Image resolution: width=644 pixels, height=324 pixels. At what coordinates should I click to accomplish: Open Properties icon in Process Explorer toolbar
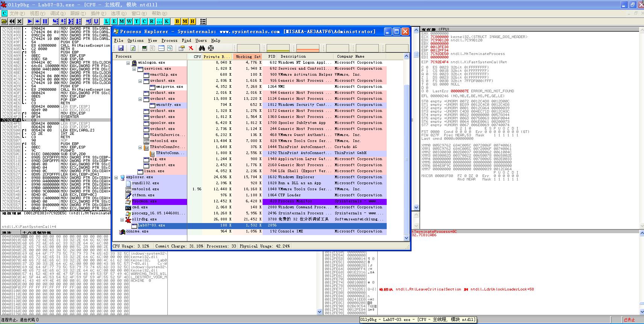coord(182,48)
